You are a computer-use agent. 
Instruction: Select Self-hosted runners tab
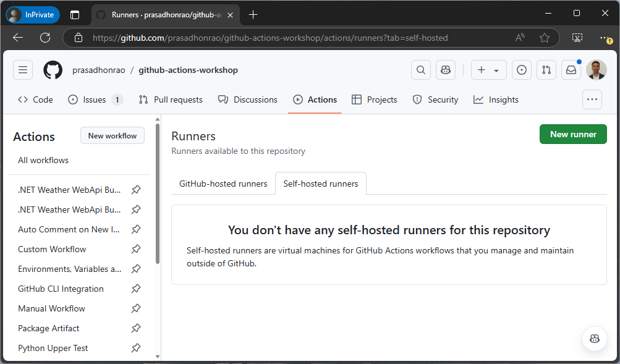tap(321, 184)
